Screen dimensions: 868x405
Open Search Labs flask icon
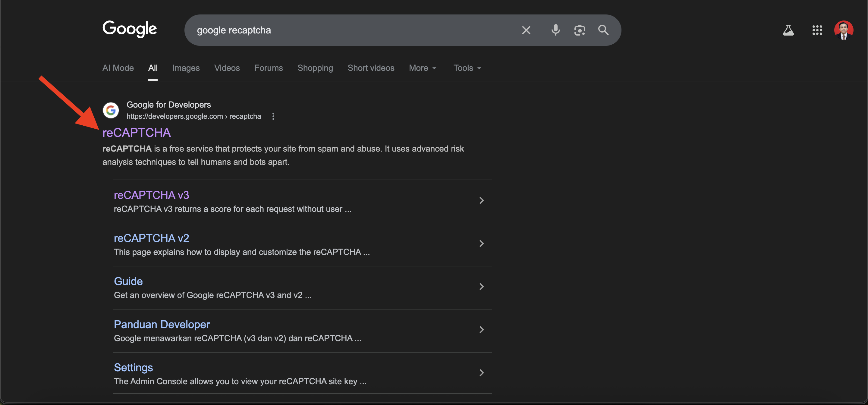coord(788,30)
